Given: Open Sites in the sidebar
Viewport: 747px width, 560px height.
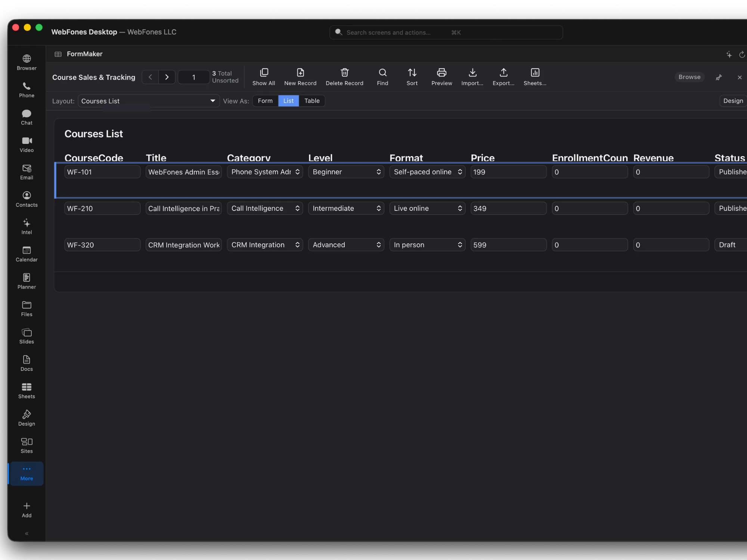Looking at the screenshot, I should coord(27,446).
